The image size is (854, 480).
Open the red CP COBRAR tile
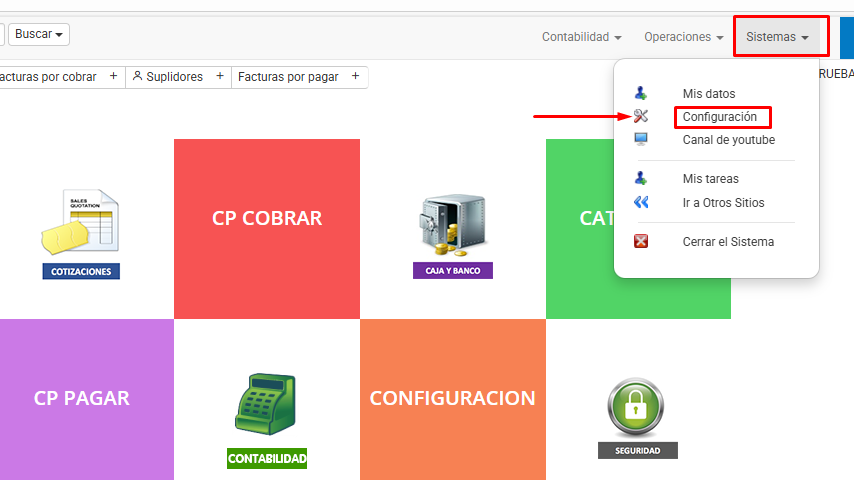[x=267, y=218]
